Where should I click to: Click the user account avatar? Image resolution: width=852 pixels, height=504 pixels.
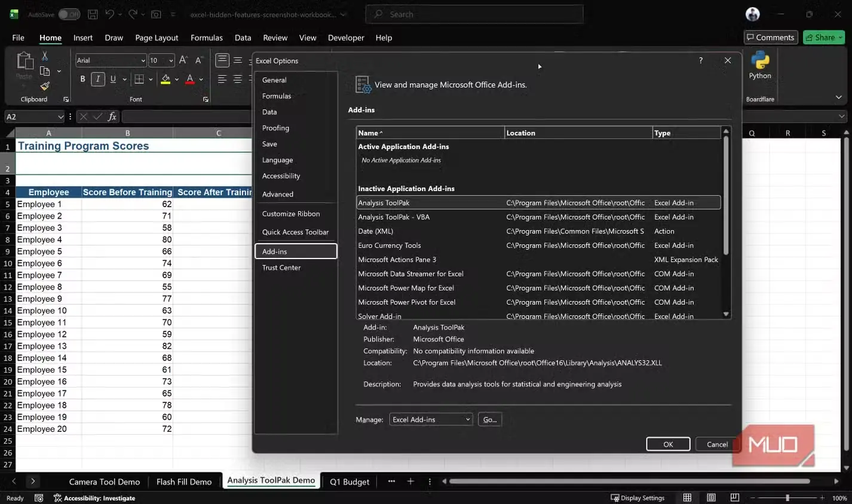(x=753, y=14)
